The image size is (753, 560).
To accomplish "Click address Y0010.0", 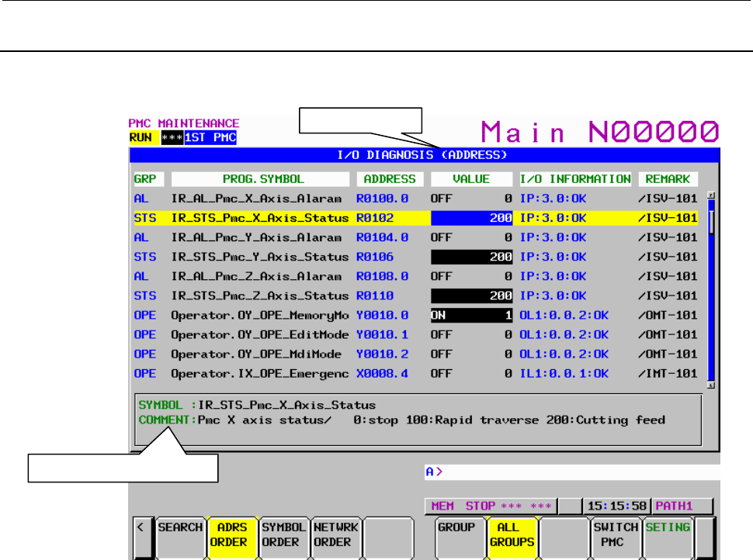I will [x=382, y=315].
